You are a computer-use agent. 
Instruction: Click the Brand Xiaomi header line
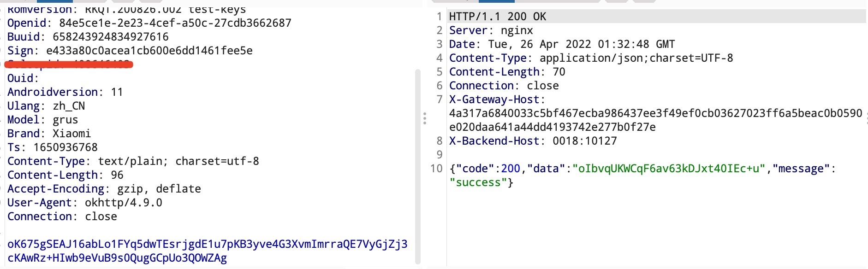tap(49, 134)
